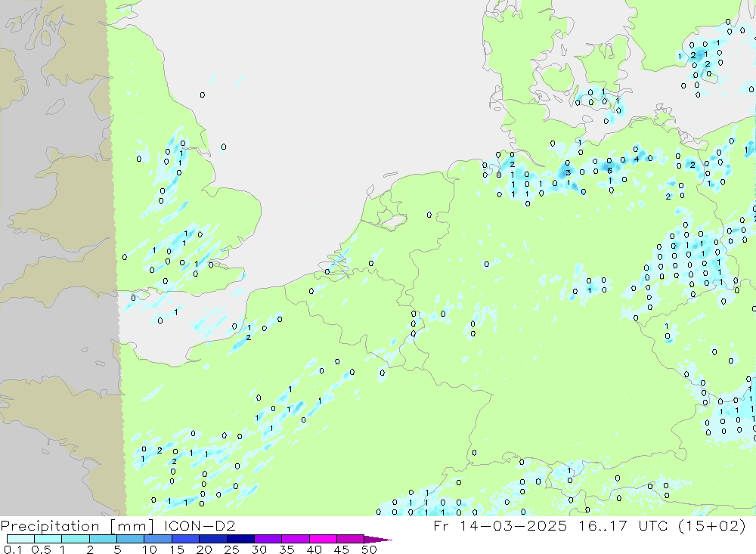Click the legend label '0.1'
The image size is (756, 554).
point(13,549)
